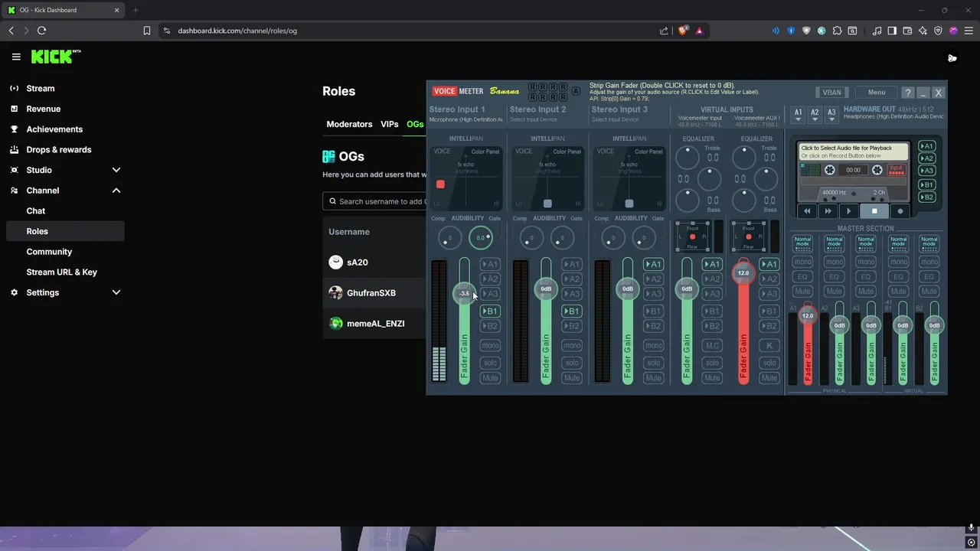The image size is (980, 551).
Task: Bookmark this page in the address bar
Action: coord(147,31)
